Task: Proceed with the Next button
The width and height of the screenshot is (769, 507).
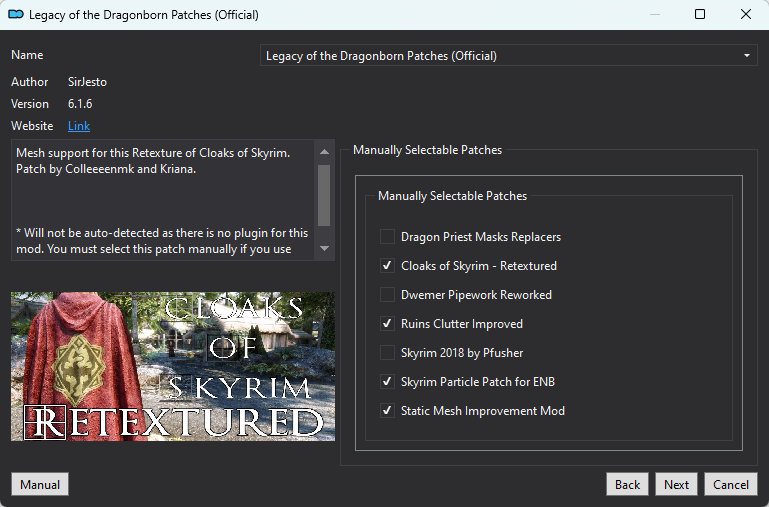Action: pyautogui.click(x=676, y=484)
